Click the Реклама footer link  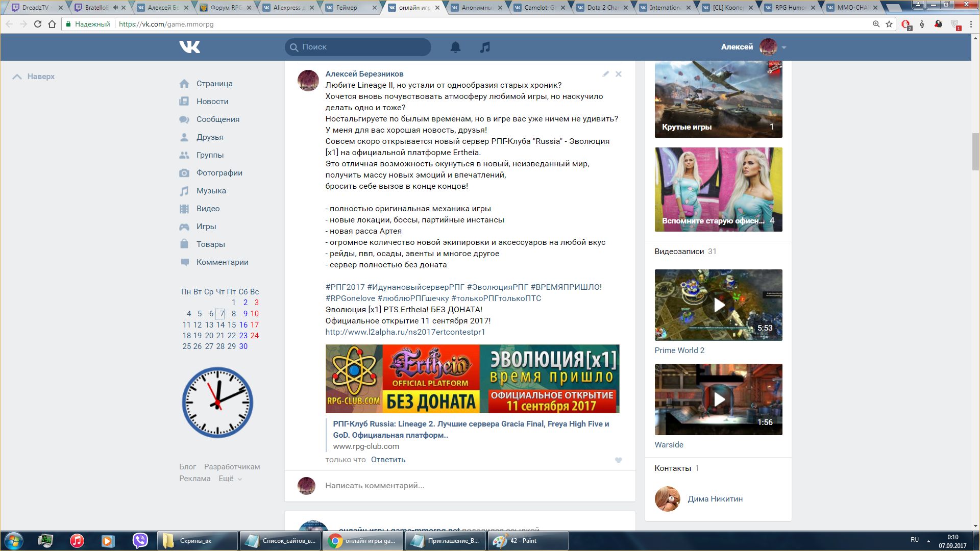coord(194,479)
